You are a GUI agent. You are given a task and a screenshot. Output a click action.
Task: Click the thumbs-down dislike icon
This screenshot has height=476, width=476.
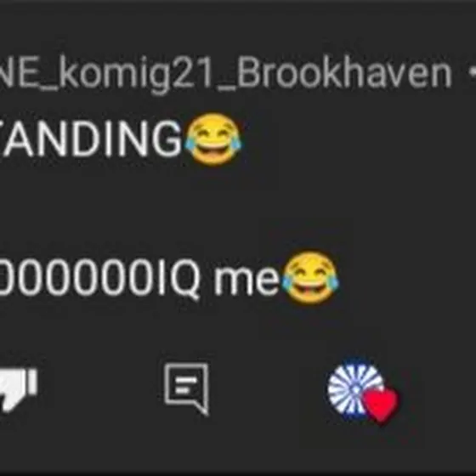click(x=18, y=389)
